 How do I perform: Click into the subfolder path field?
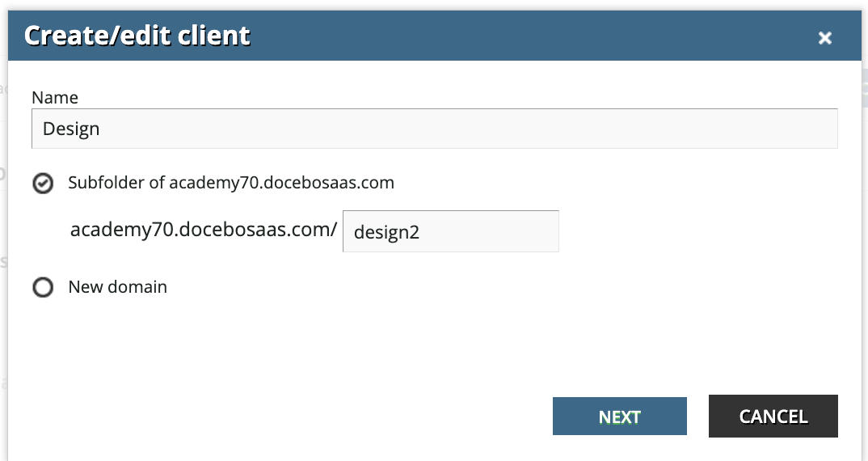(x=450, y=232)
